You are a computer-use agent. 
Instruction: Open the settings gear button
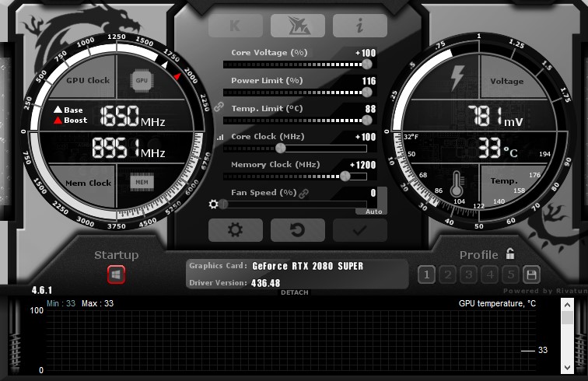235,230
